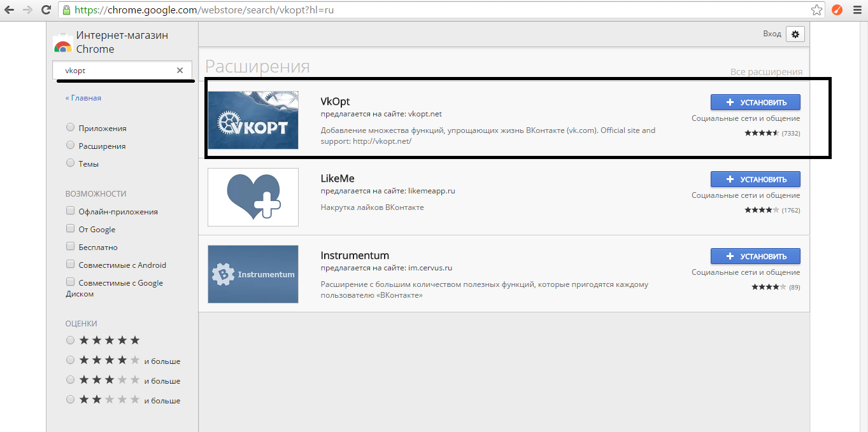
Task: Clear the vkopt search with X
Action: tap(180, 71)
